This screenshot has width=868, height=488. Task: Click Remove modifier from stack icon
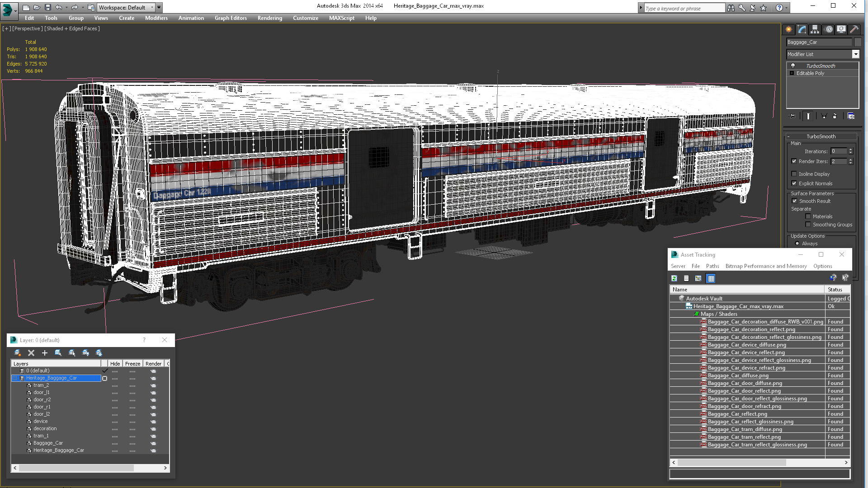pos(835,116)
